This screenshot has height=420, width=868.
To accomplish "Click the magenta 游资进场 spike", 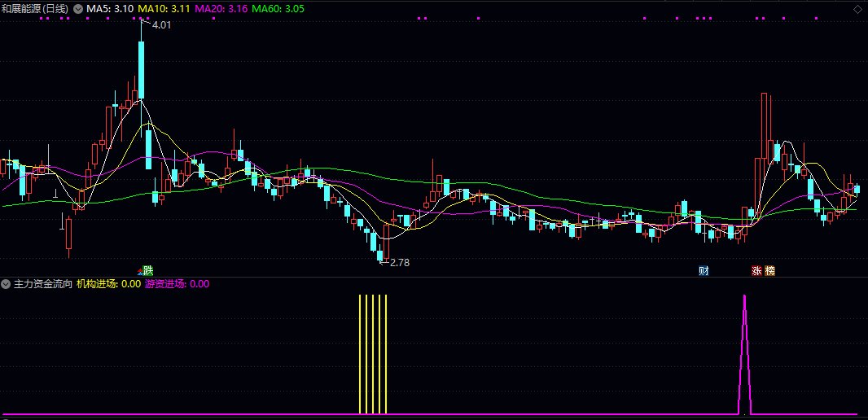I will pyautogui.click(x=744, y=354).
